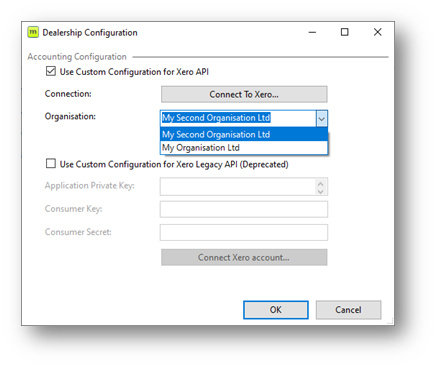Click the Connect To Xero button
Screen dimensions: 437x368
pos(244,94)
